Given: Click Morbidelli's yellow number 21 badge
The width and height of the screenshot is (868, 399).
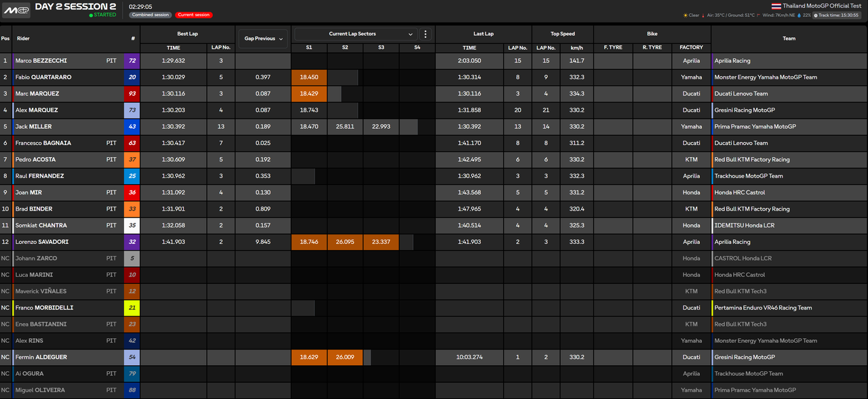Looking at the screenshot, I should tap(132, 308).
